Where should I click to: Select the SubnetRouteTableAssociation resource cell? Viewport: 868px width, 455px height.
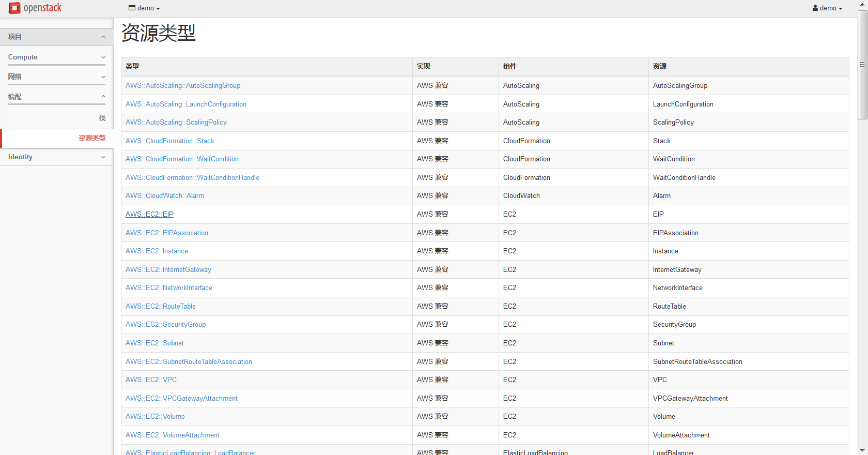[749, 361]
